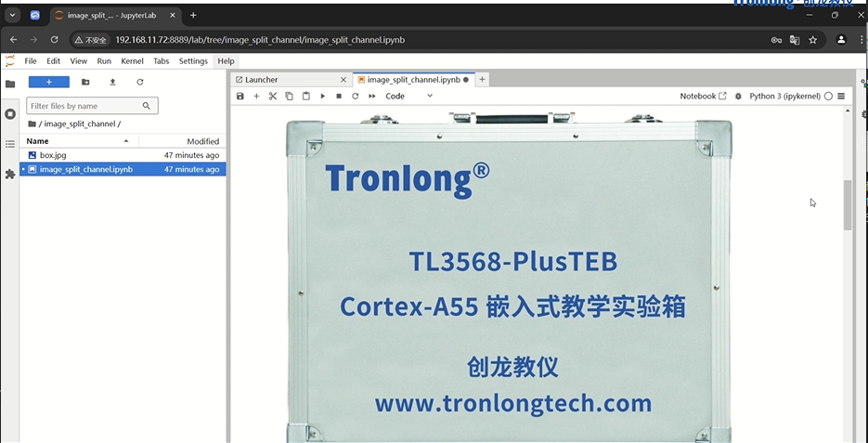Open the Table of Contents sidebar panel
The image size is (868, 443).
pos(10,144)
